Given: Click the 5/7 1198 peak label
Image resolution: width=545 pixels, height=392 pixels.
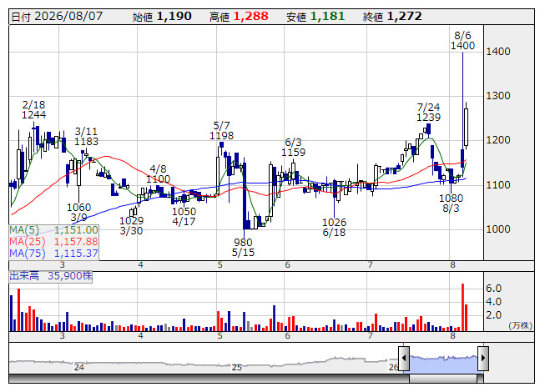Looking at the screenshot, I should [221, 131].
